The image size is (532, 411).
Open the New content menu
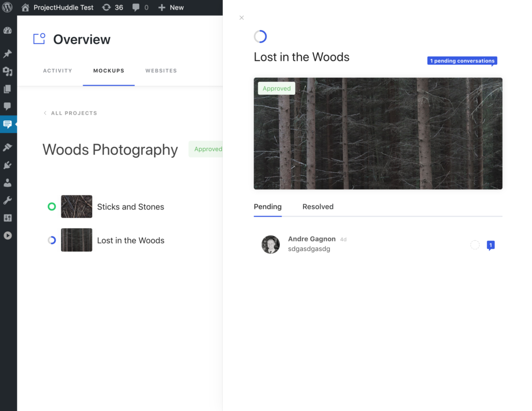point(171,7)
